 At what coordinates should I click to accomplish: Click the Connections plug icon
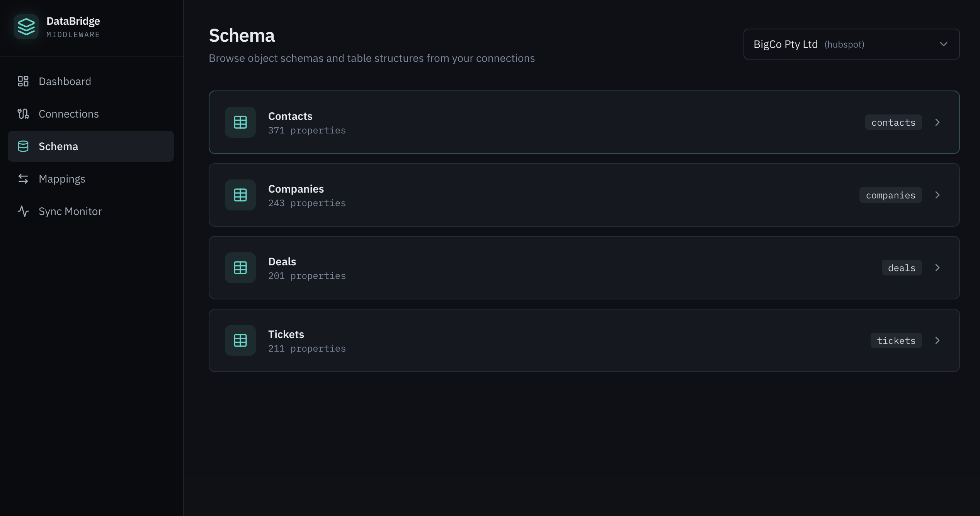point(23,114)
